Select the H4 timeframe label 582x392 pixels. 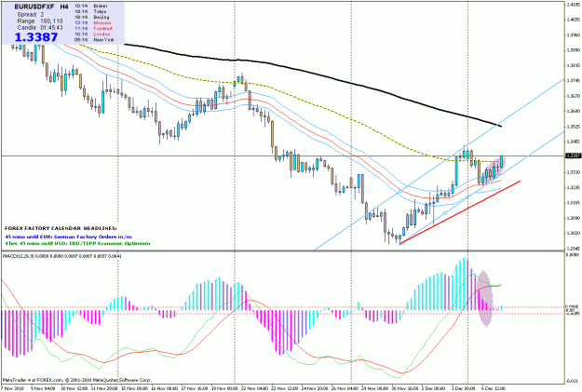click(x=64, y=7)
